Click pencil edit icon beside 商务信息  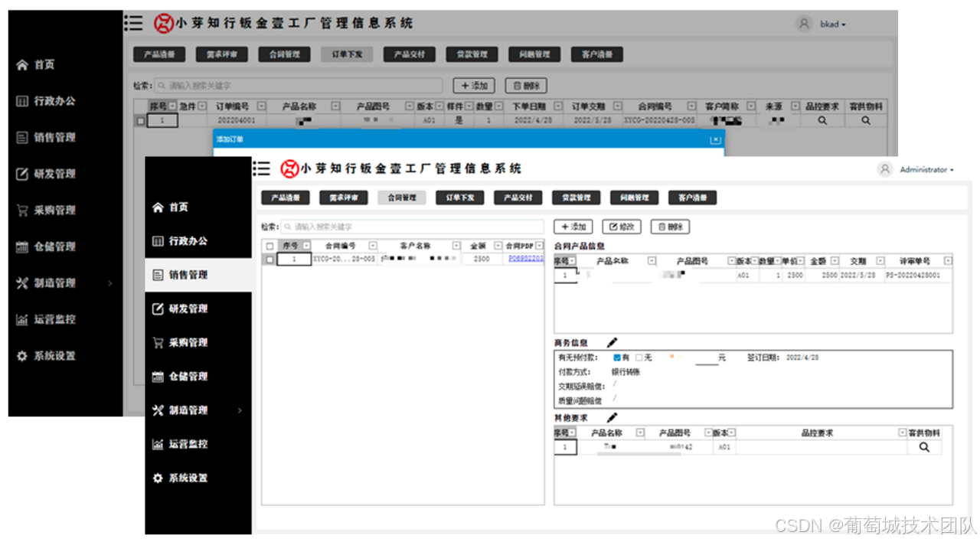tap(612, 342)
